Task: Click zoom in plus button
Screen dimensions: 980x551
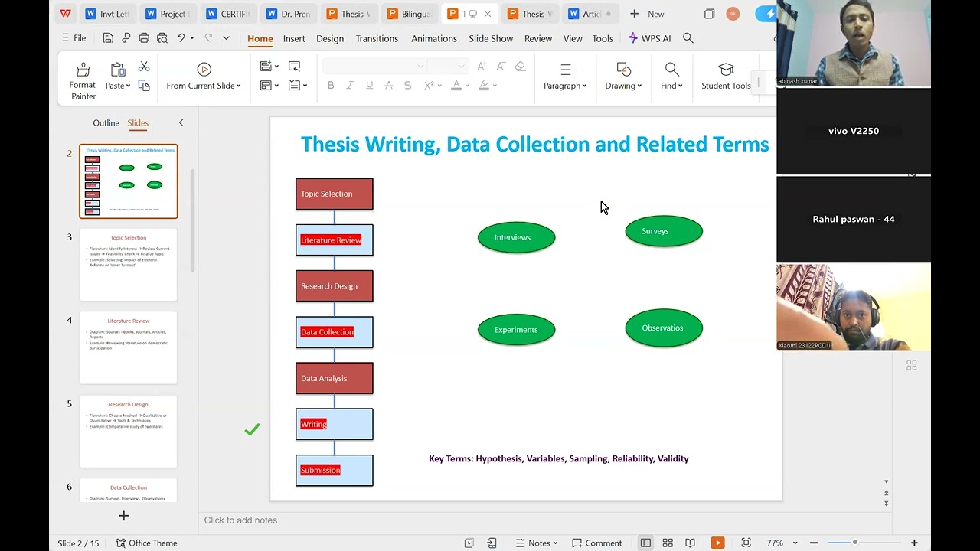Action: 914,543
